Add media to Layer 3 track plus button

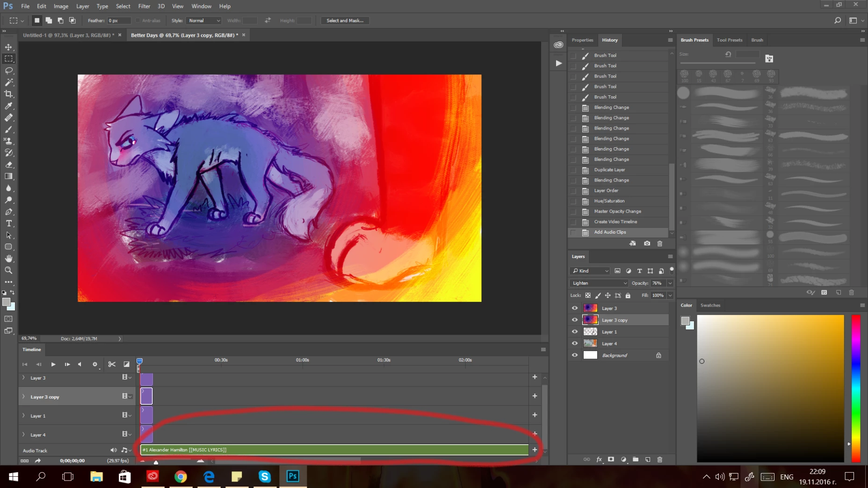pyautogui.click(x=535, y=377)
